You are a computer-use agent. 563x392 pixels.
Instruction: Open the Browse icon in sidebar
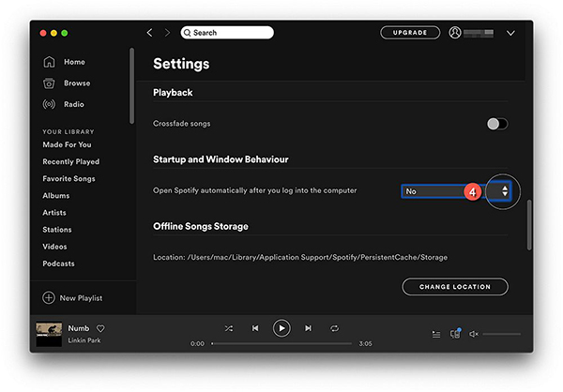point(49,83)
